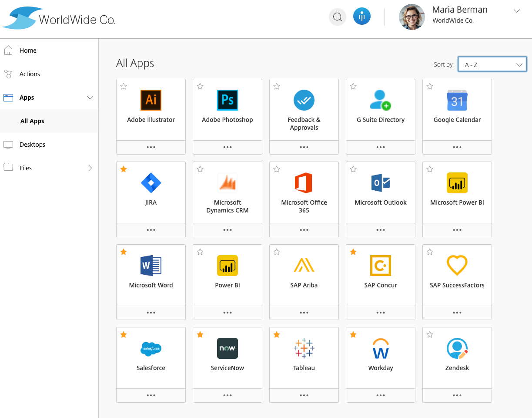Viewport: 532px width, 418px height.
Task: Launch the Tableau app icon
Action: 304,348
